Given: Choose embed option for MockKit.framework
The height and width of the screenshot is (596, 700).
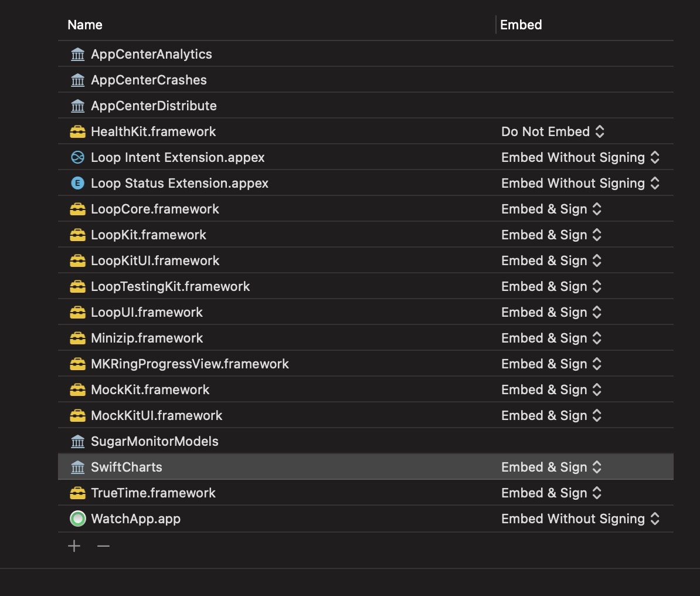Looking at the screenshot, I should click(551, 390).
